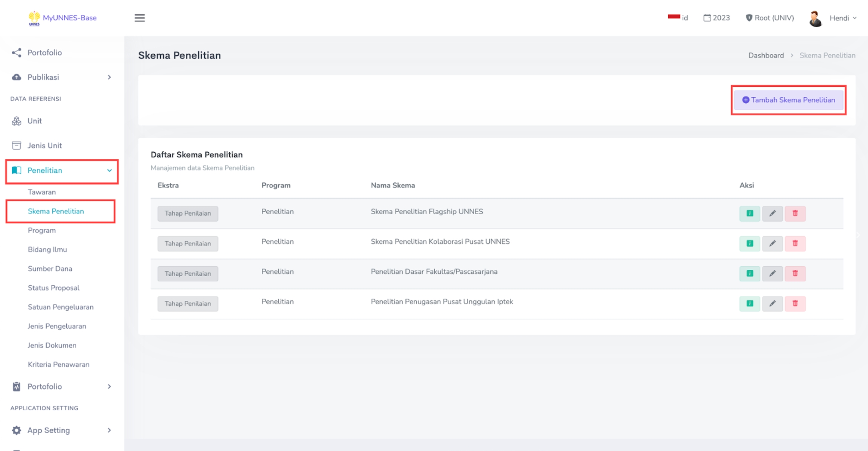Click the Root (UNIV) role indicator

click(770, 18)
